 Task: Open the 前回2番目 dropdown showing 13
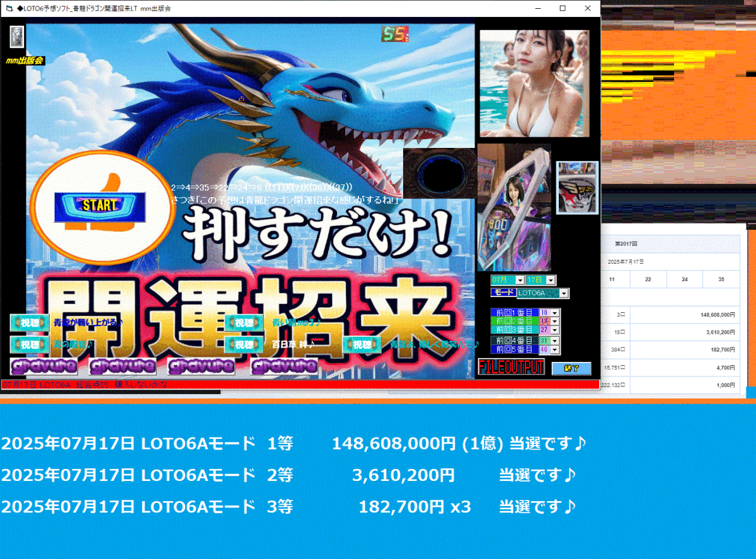point(555,321)
